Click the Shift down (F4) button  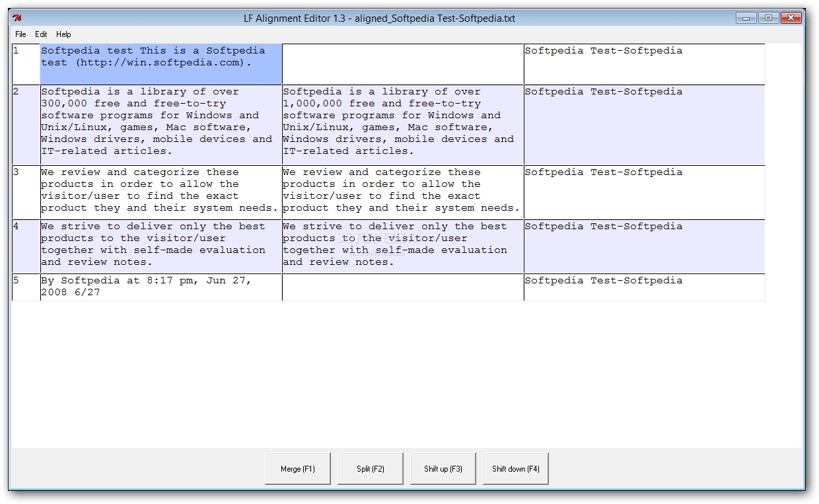(516, 469)
